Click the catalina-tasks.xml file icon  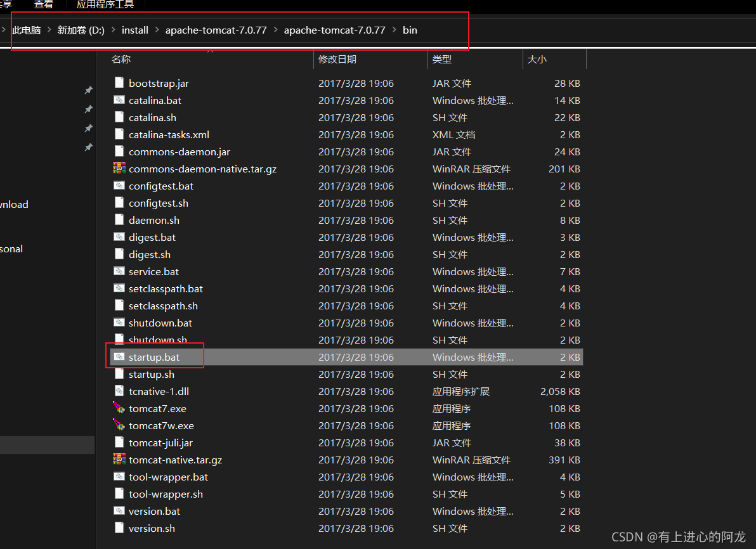pos(119,134)
